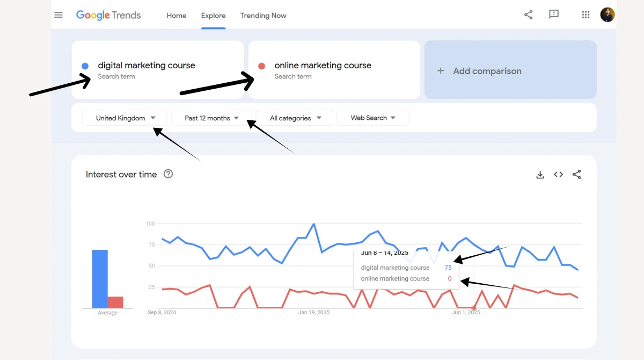Image resolution: width=644 pixels, height=360 pixels.
Task: Click the Add comparison card
Action: tap(510, 70)
